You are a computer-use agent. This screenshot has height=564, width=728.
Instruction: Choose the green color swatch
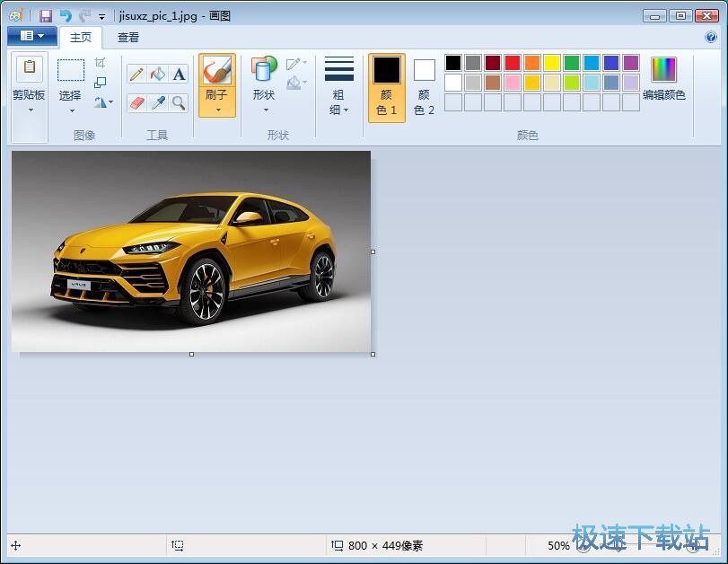point(572,63)
